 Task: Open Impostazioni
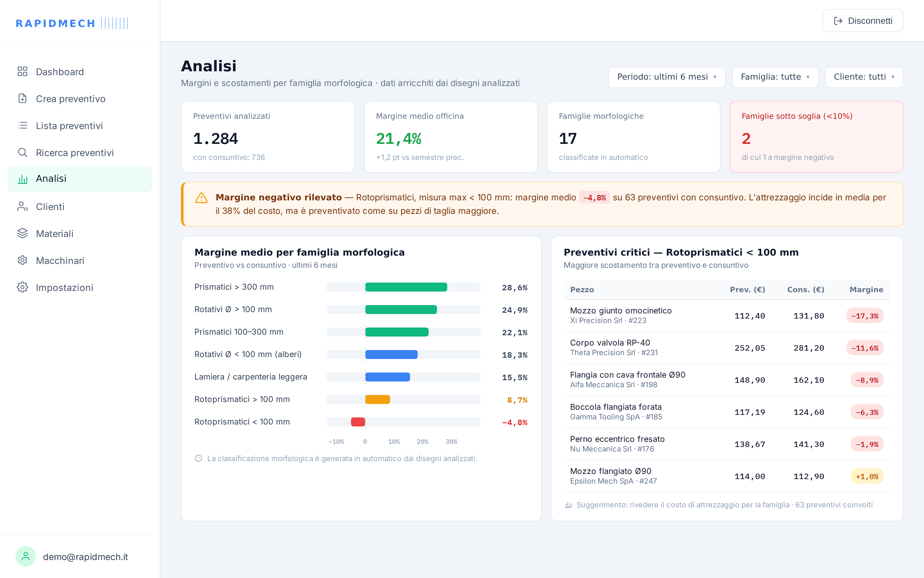click(80, 287)
